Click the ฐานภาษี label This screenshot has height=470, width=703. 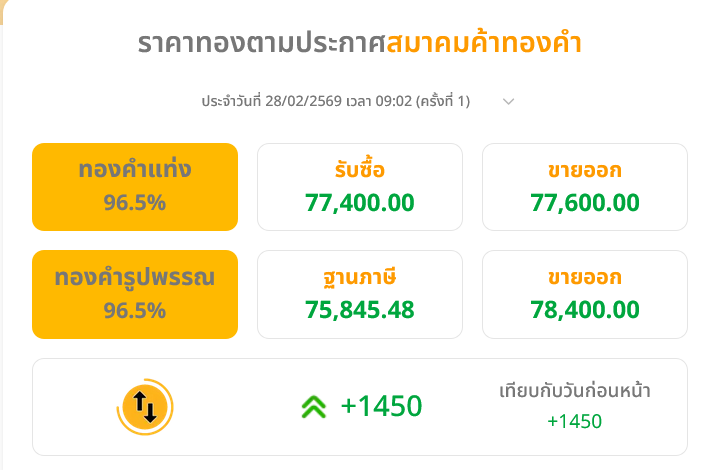click(360, 277)
